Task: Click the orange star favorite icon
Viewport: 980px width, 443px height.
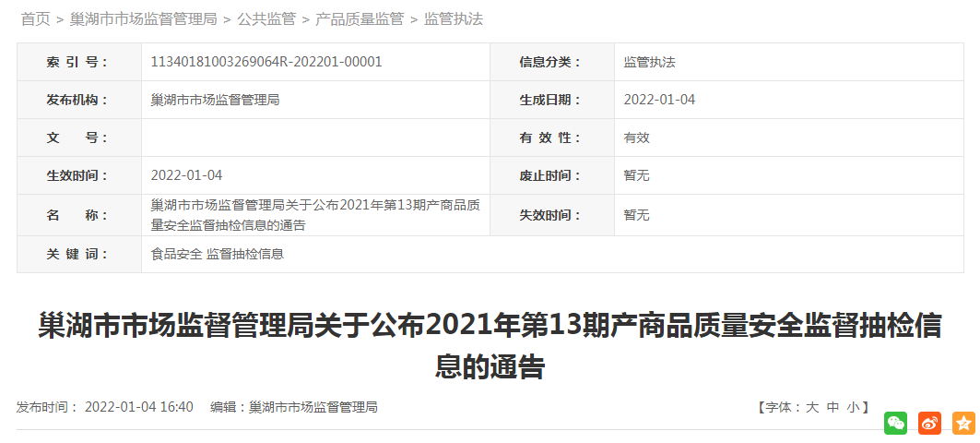Action: point(963,423)
